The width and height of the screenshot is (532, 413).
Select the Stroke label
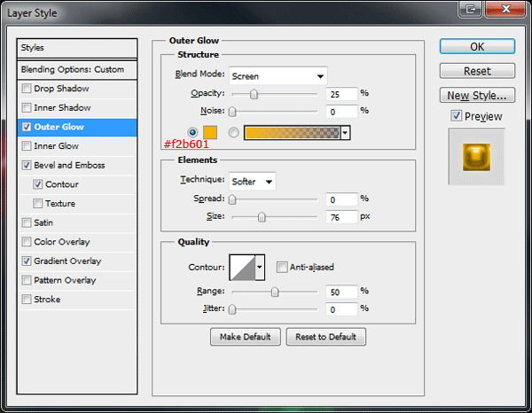pyautogui.click(x=47, y=300)
